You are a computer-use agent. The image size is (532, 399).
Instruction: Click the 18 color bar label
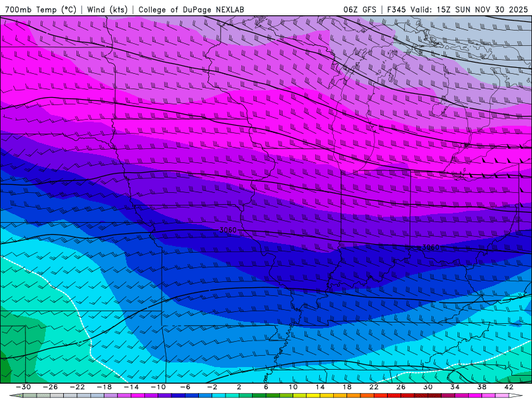(346, 387)
